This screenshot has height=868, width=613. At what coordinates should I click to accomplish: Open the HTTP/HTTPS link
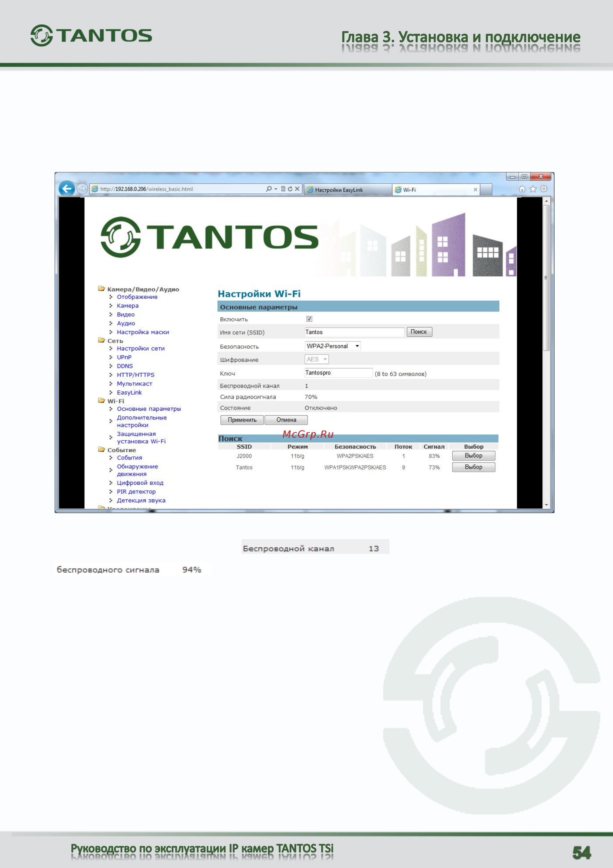tap(136, 375)
